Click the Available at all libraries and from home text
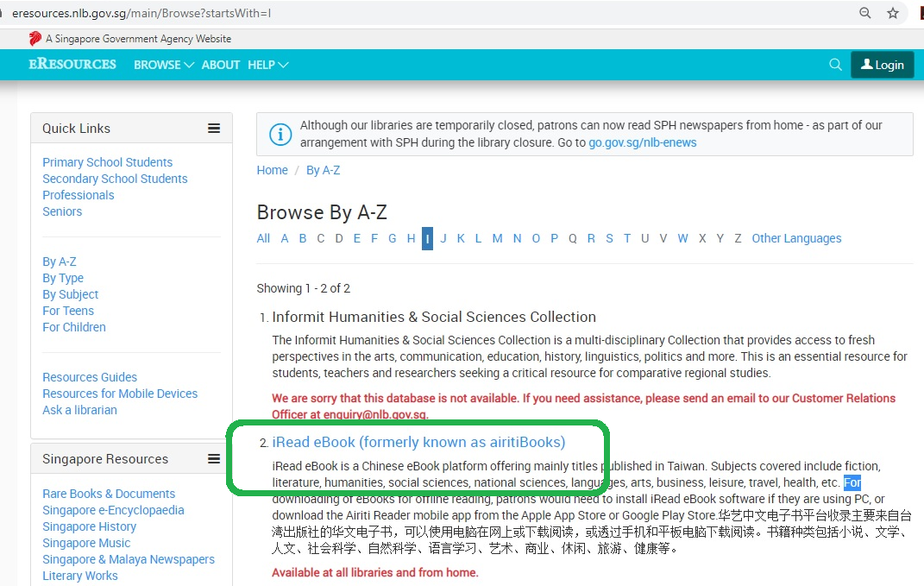 pos(374,572)
